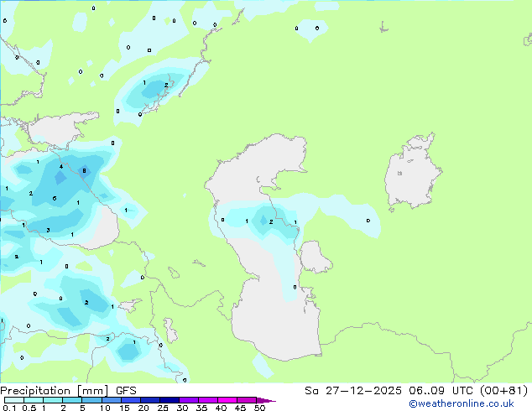Viewport: 532px width, 411px height.
Task: Click the legend label '35'
Action: [x=201, y=408]
